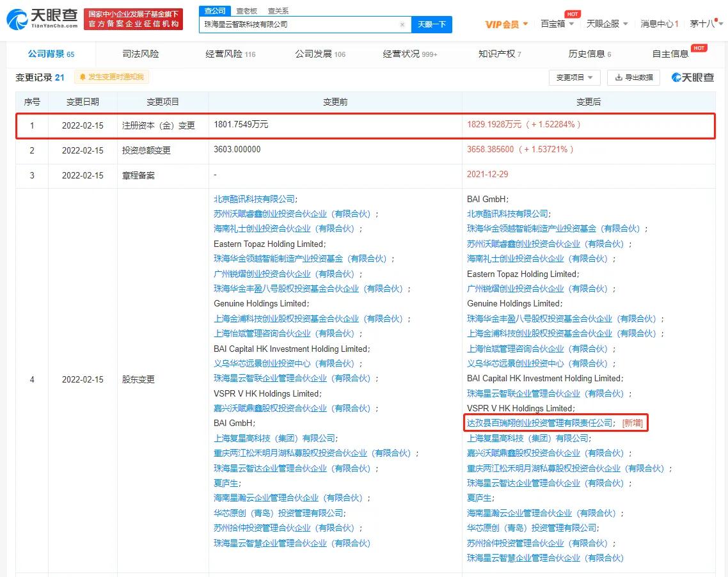
Task: Switch to the 历史信息 tab
Action: coord(586,54)
